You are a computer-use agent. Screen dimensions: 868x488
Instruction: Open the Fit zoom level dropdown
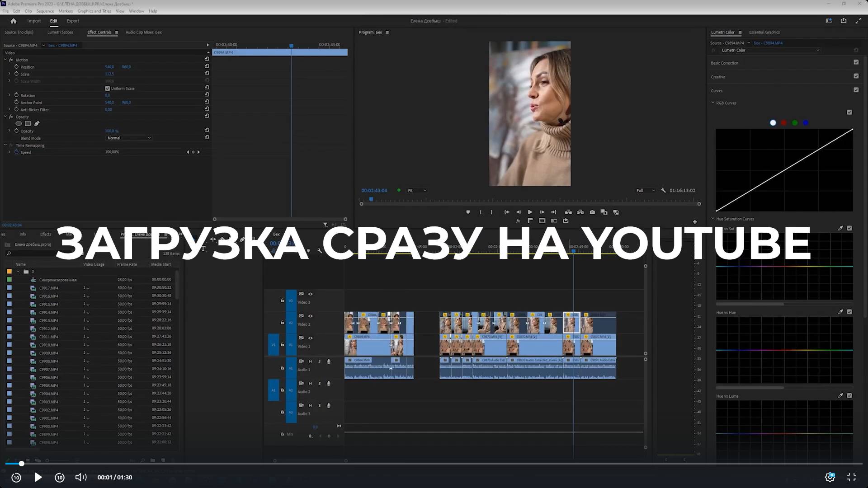tap(417, 190)
